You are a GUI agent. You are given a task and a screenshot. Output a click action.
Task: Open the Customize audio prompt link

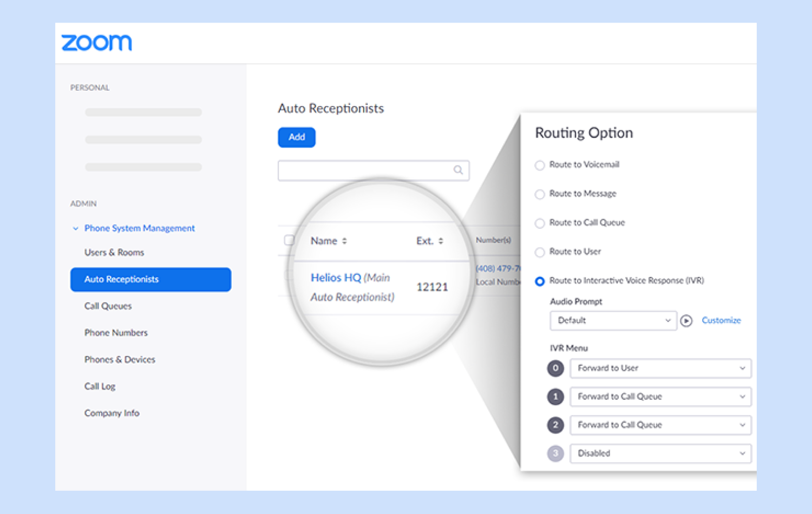pyautogui.click(x=721, y=320)
